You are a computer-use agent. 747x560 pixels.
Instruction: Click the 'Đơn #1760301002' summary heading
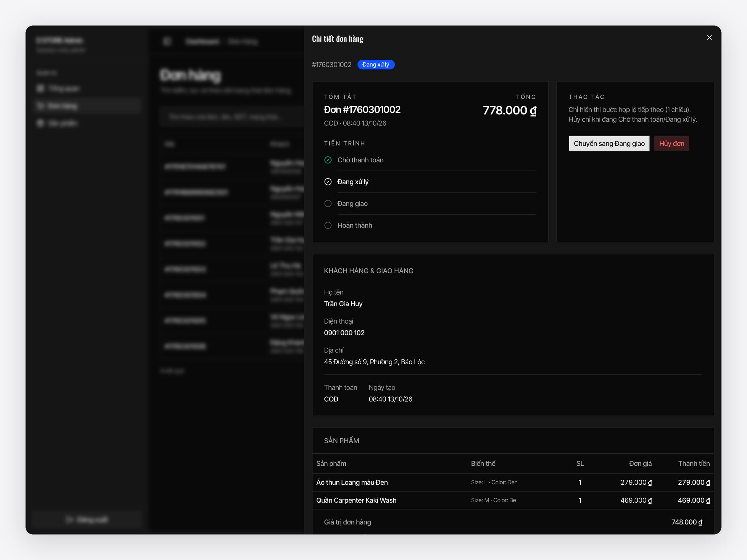pos(362,110)
